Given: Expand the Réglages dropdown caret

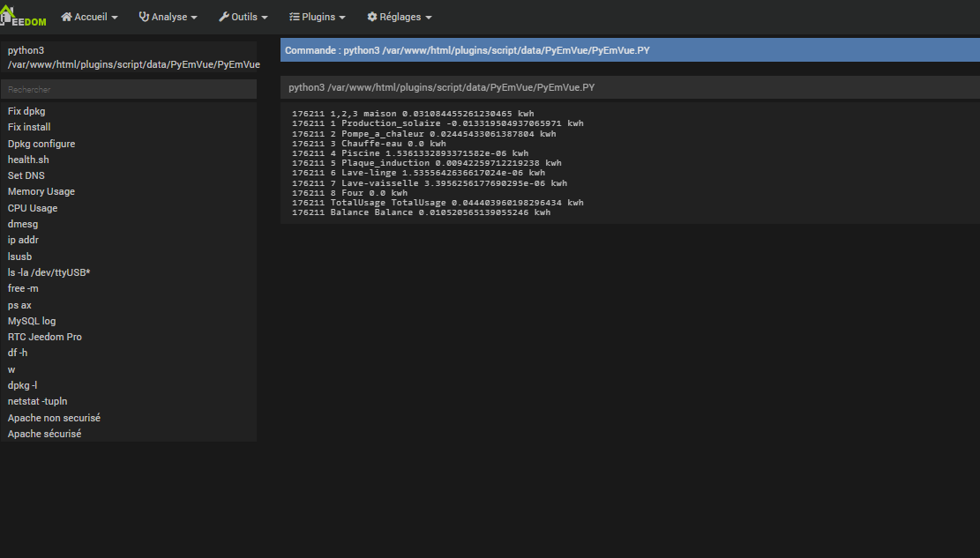Looking at the screenshot, I should click(429, 18).
